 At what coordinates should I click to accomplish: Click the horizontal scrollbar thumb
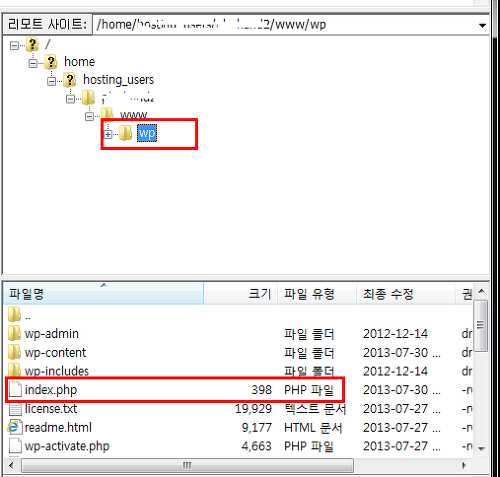187,465
